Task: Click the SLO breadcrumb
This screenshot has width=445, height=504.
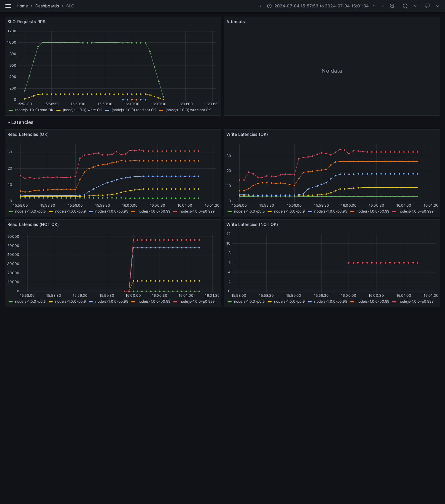Action: click(70, 6)
